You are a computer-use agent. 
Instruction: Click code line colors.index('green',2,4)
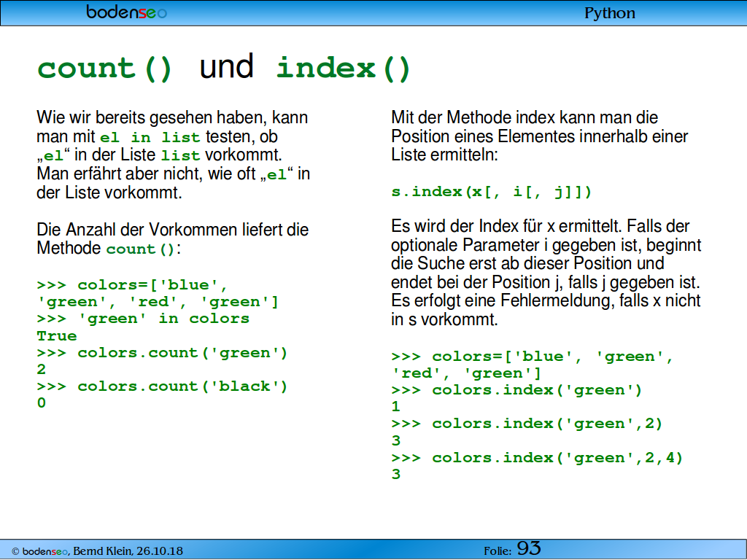click(557, 458)
